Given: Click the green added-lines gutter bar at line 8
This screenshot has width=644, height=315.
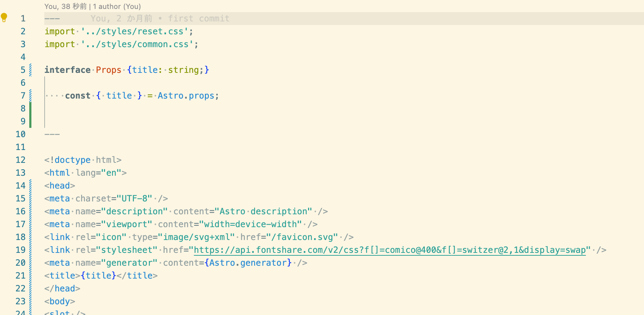Looking at the screenshot, I should coord(30,109).
